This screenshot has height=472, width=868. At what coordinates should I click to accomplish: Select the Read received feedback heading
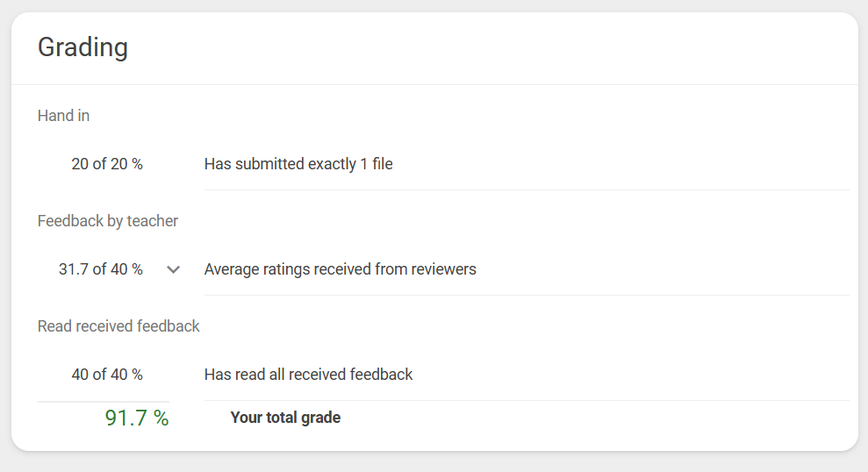118,325
